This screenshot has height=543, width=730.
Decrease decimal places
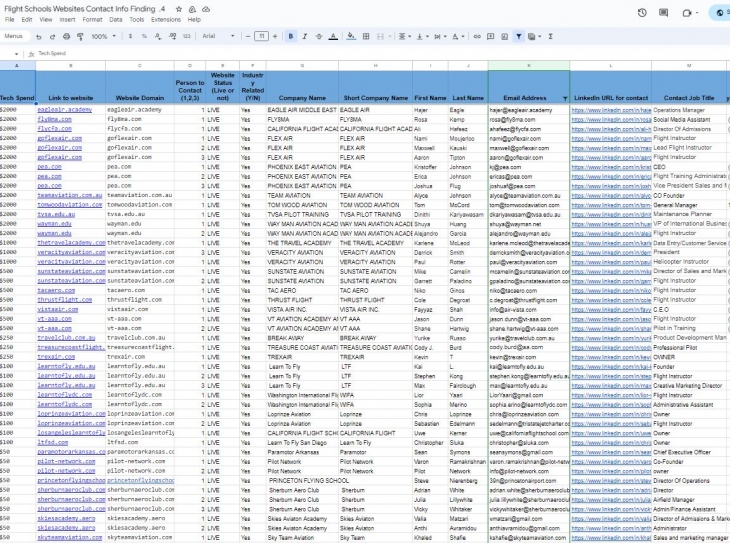(158, 36)
